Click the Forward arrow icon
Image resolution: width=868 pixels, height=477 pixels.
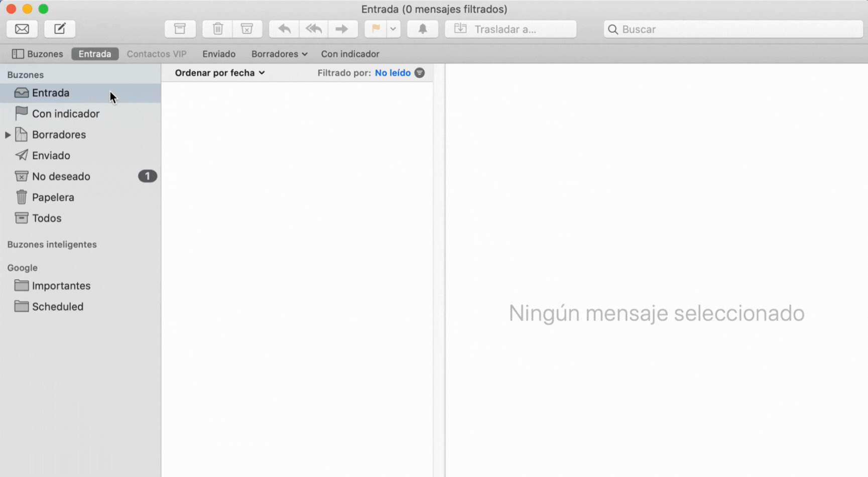point(342,29)
